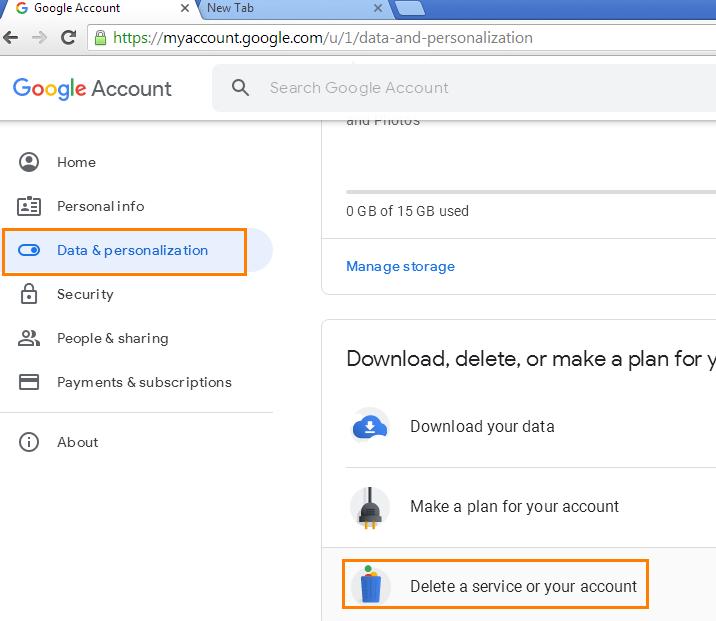Open People & sharing section
716x621 pixels.
coord(136,338)
